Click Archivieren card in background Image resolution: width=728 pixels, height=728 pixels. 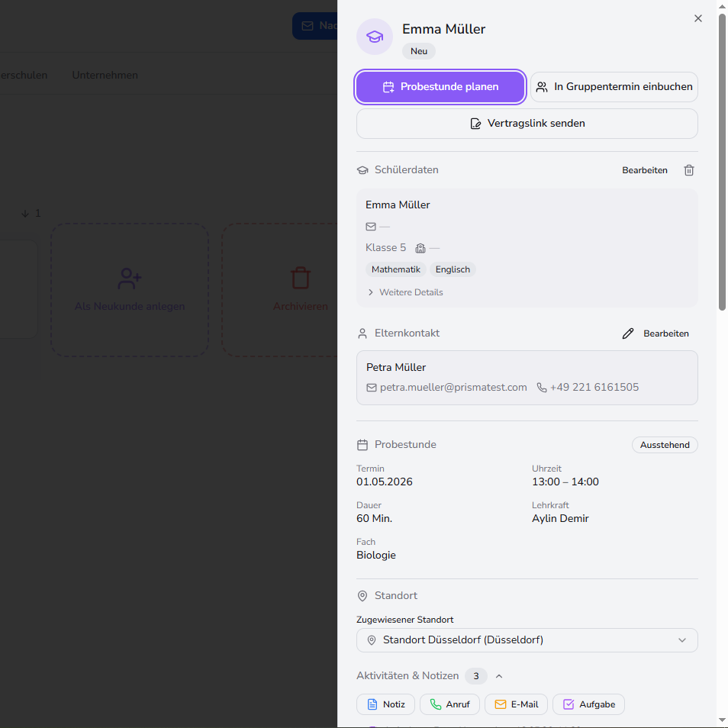click(280, 290)
